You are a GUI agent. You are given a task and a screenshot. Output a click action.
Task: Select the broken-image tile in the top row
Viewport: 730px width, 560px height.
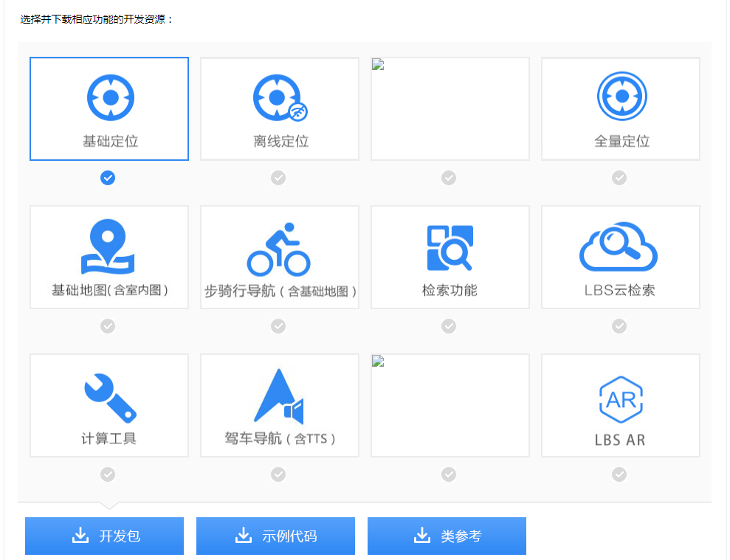(450, 108)
